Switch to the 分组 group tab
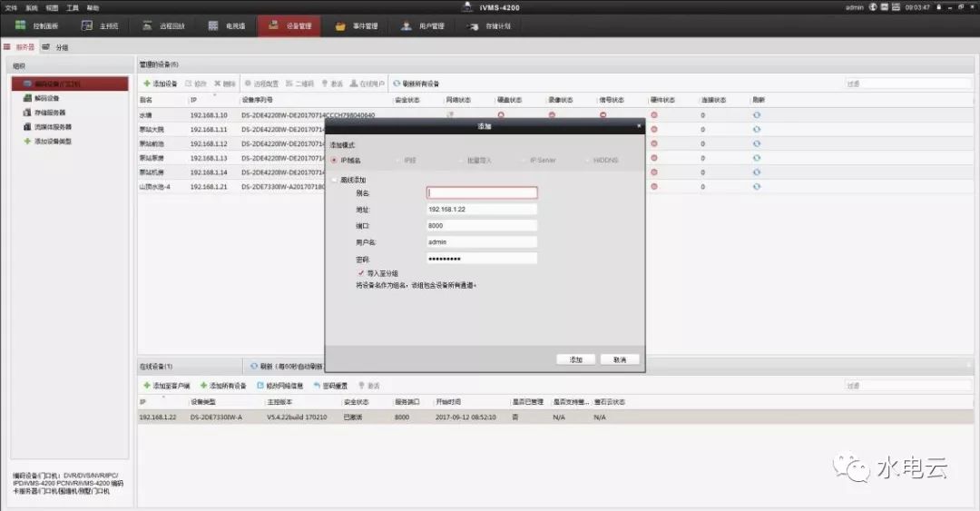 coord(55,47)
